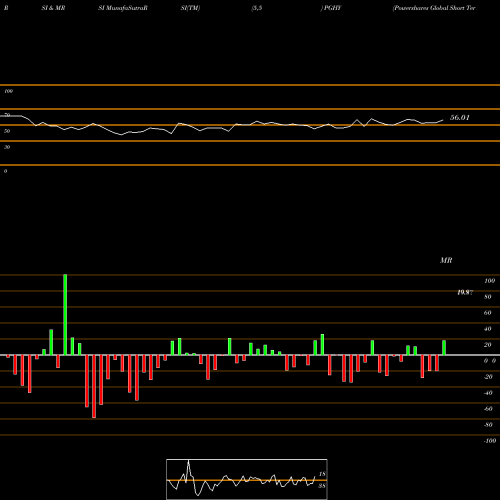Click the 30 level label on the RSI panel
This screenshot has width=500, height=500.
pyautogui.click(x=7, y=147)
